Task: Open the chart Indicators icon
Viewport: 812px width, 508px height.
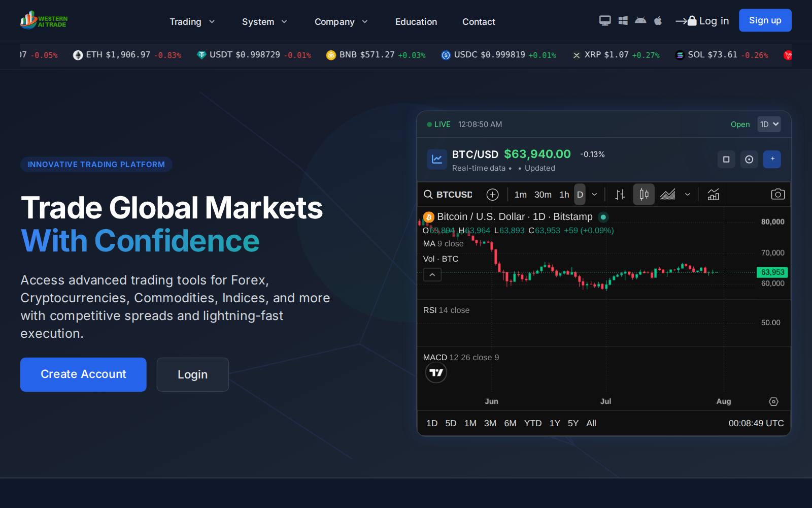Action: click(x=714, y=195)
